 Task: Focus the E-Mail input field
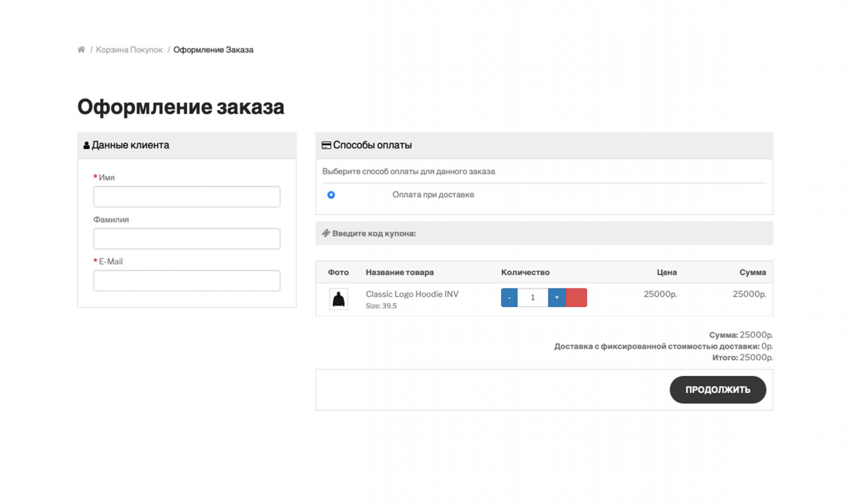[187, 281]
